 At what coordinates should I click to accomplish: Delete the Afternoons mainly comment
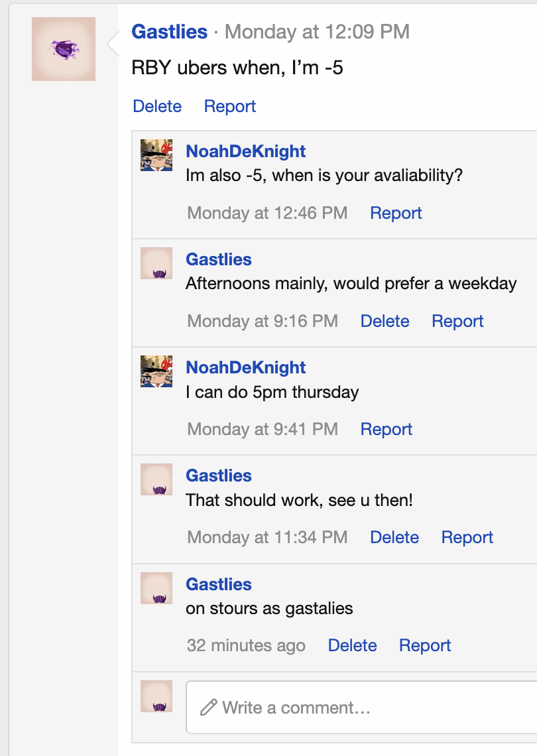click(x=385, y=320)
